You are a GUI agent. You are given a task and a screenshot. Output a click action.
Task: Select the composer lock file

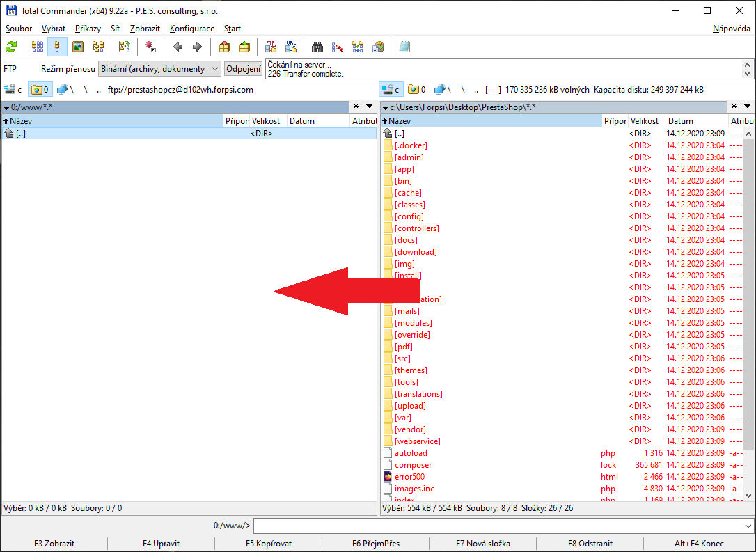pos(562,465)
